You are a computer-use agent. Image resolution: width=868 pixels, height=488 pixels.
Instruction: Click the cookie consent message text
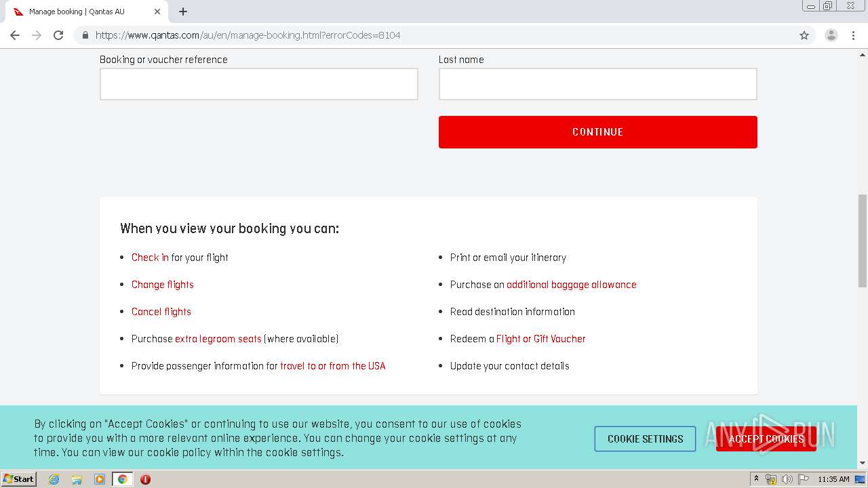click(278, 438)
